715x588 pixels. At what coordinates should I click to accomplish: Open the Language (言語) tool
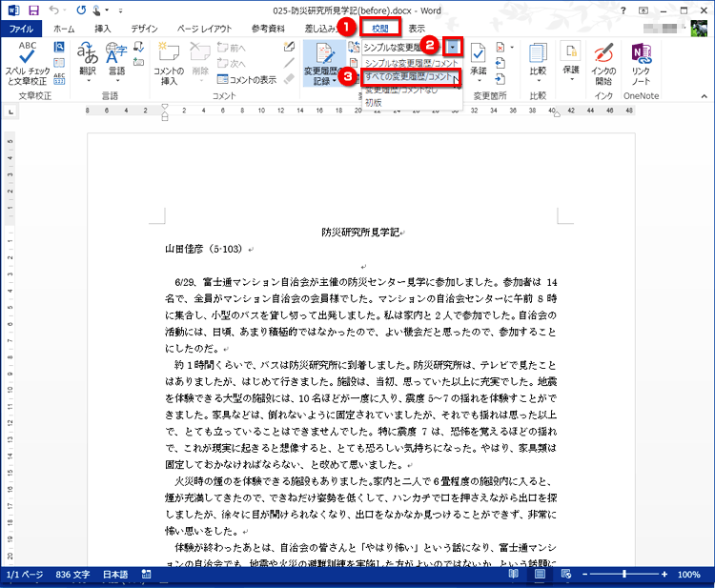(116, 63)
